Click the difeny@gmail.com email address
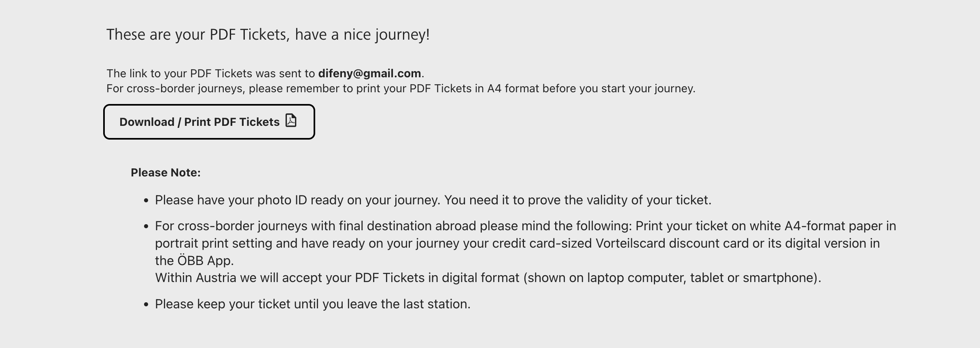980x348 pixels. (369, 73)
